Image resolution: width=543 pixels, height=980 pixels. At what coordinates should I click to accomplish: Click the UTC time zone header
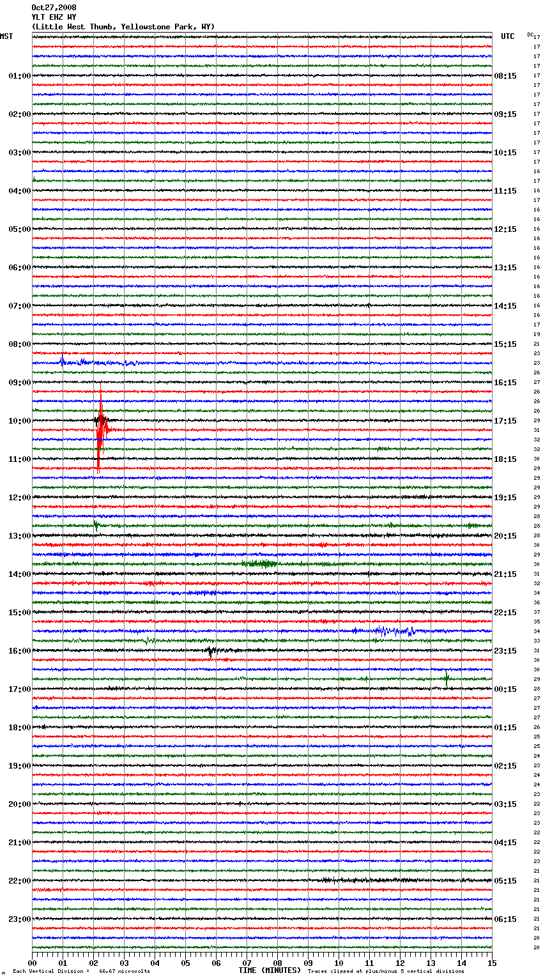pyautogui.click(x=508, y=36)
